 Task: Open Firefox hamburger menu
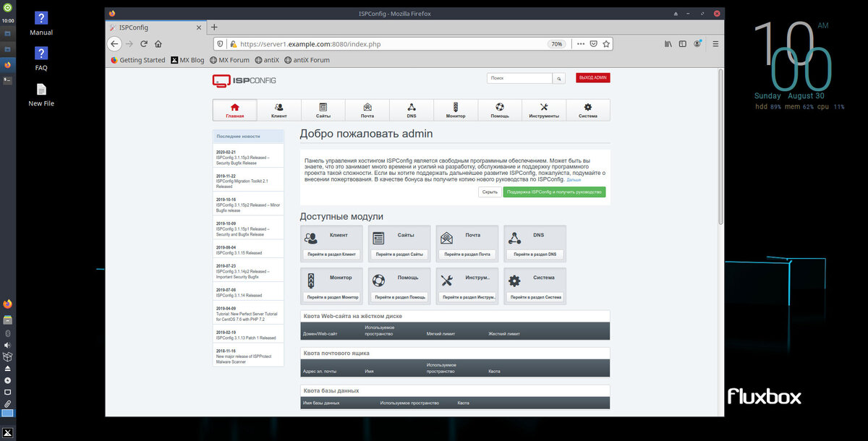[x=715, y=43]
